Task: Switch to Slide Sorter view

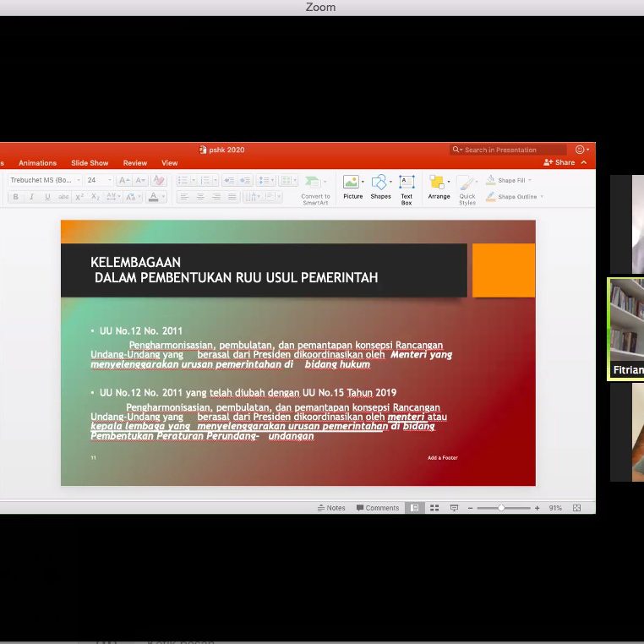Action: [434, 508]
